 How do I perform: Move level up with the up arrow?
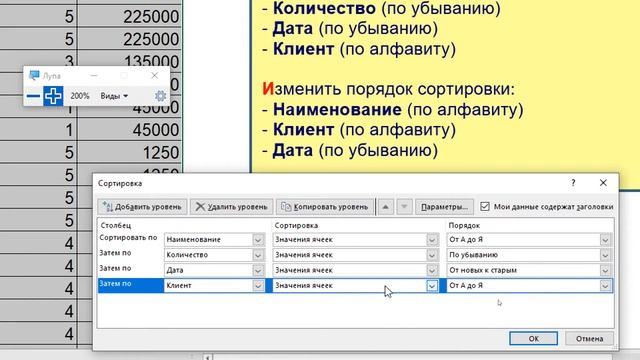coord(385,207)
